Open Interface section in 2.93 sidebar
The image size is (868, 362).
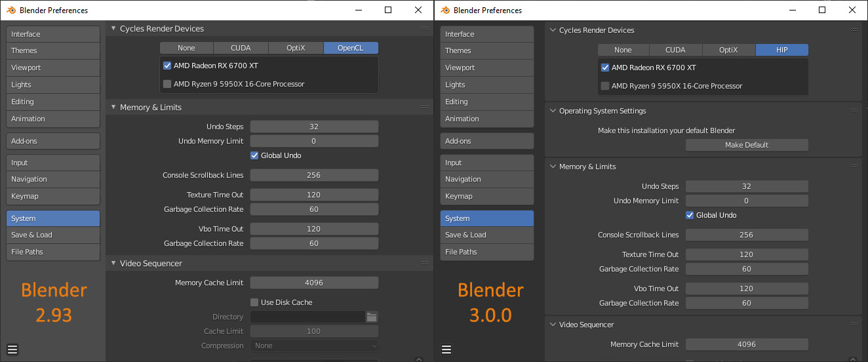[53, 34]
